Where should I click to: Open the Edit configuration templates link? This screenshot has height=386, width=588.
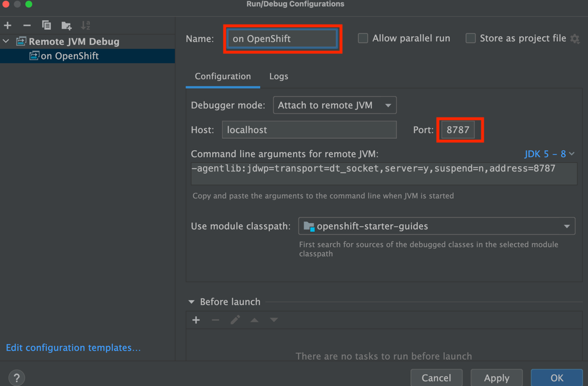click(73, 348)
